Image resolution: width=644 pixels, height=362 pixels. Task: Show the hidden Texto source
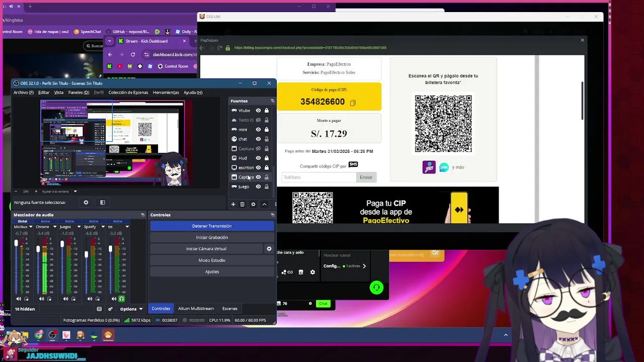258,120
